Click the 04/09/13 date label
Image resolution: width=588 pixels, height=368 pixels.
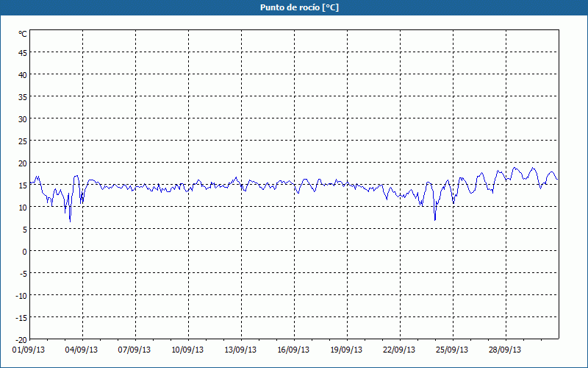[x=82, y=350]
